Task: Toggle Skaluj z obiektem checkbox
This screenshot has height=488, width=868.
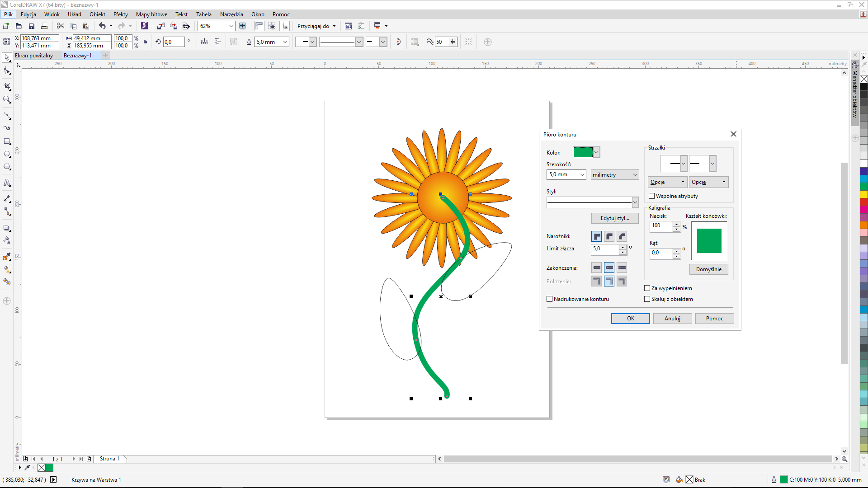Action: point(647,299)
